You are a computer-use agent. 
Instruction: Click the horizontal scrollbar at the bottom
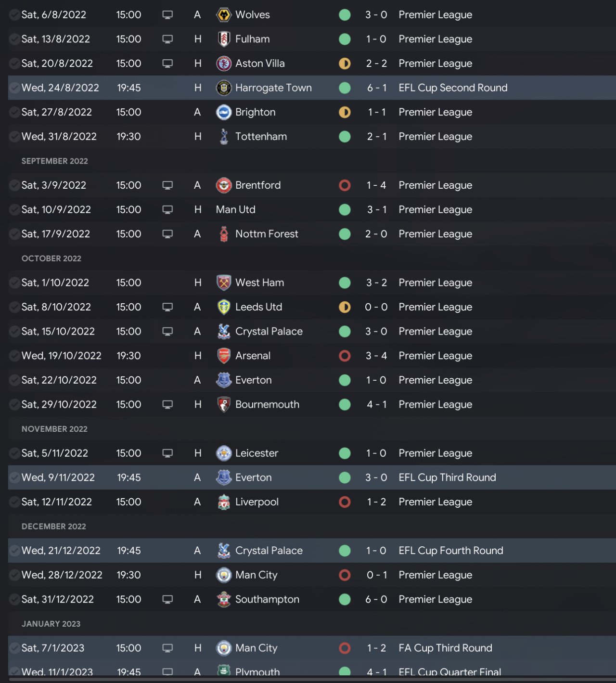308,680
